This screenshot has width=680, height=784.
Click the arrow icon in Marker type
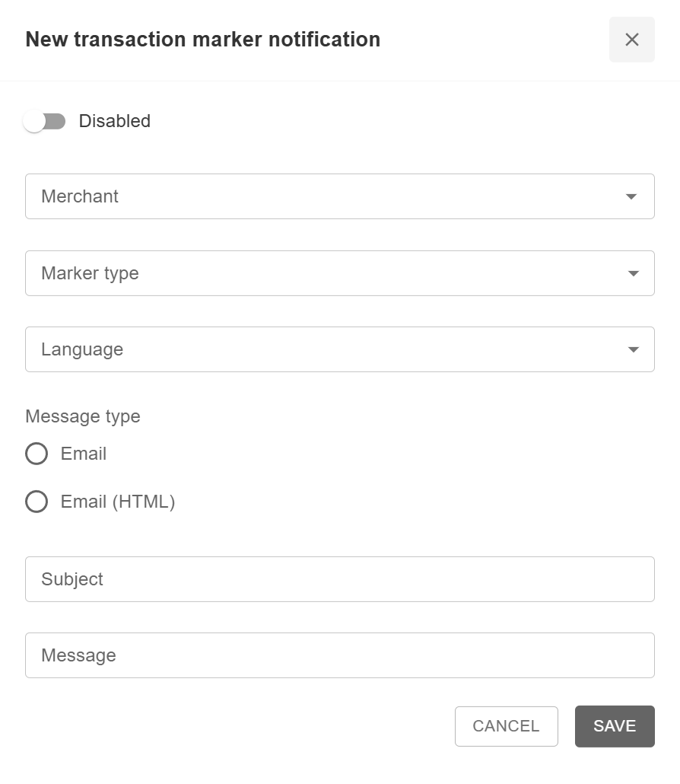coord(633,273)
